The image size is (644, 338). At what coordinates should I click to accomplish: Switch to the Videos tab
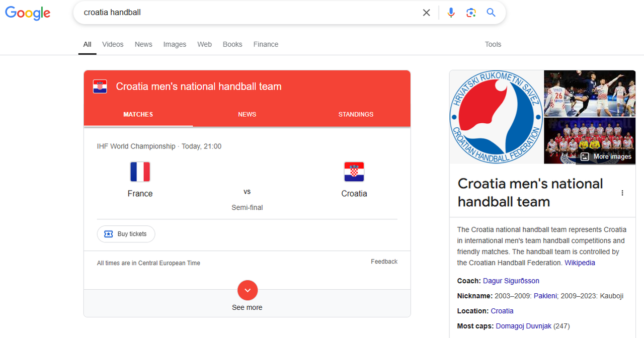pos(113,44)
